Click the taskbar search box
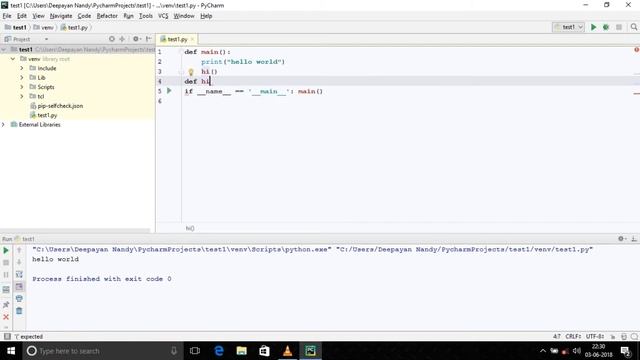This screenshot has height=360, width=640. (x=102, y=351)
